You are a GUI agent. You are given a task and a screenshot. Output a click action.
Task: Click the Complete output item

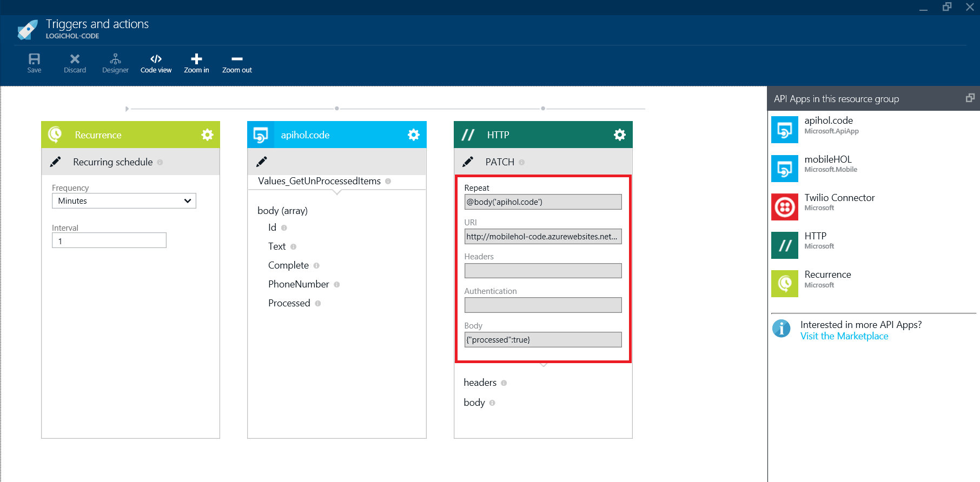click(288, 265)
